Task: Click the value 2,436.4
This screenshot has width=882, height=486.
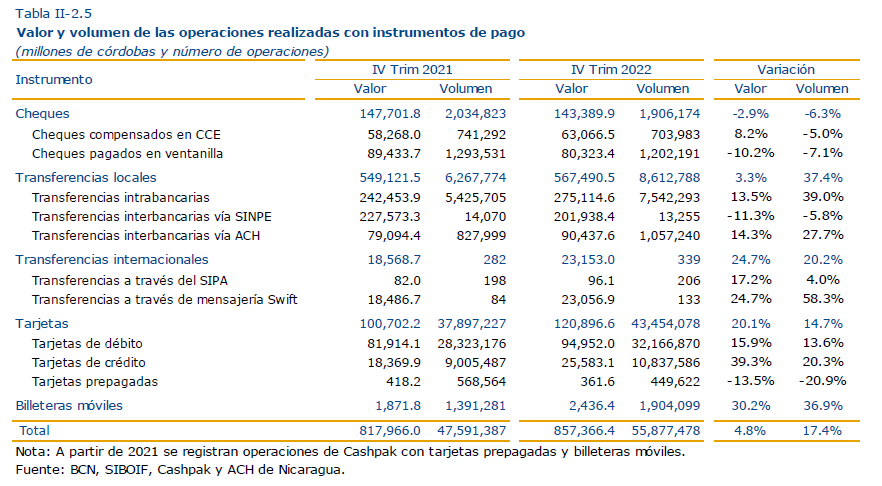Action: 592,406
